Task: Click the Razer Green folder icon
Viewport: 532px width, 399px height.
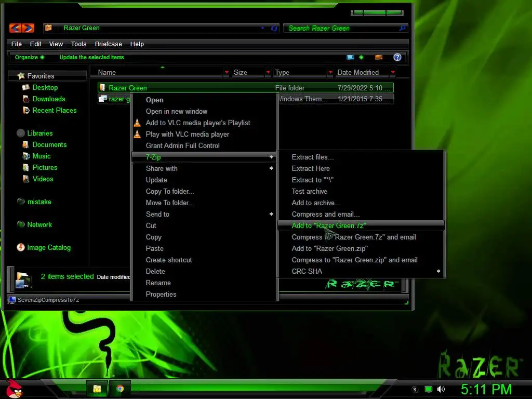Action: [x=102, y=87]
